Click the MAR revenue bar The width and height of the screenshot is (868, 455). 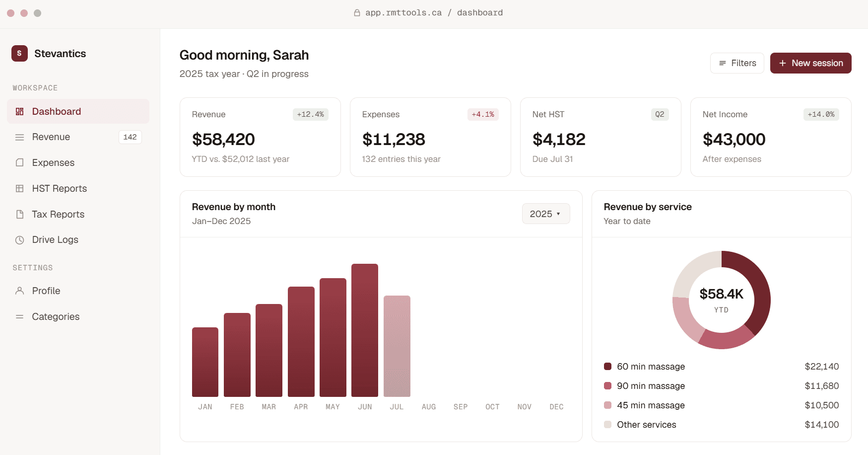(269, 350)
